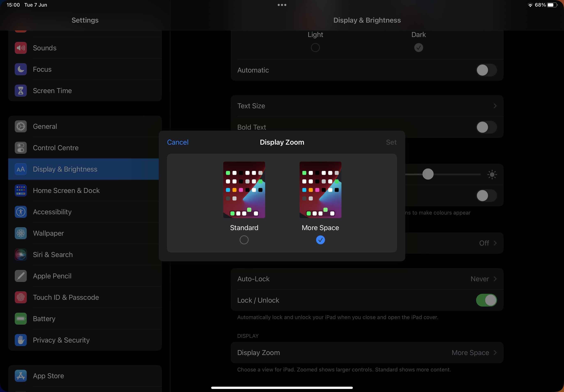Open Touch ID & Passcode settings
564x392 pixels.
click(x=66, y=297)
